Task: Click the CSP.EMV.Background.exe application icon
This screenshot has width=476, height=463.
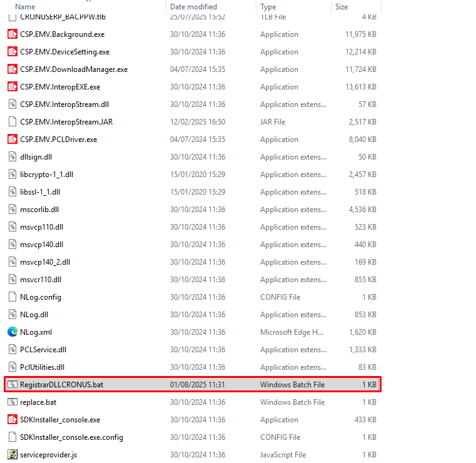Action: pos(12,34)
